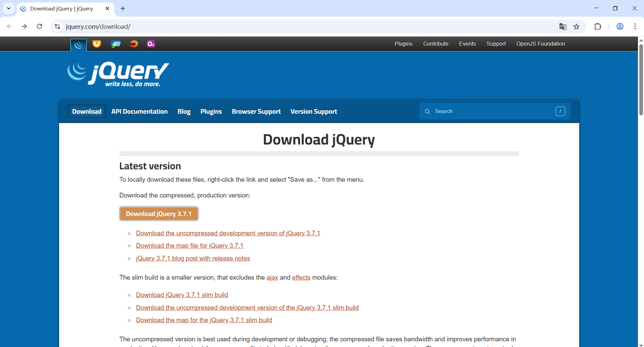Click the scrollbar up arrow
Image resolution: width=644 pixels, height=347 pixels.
pos(641,40)
